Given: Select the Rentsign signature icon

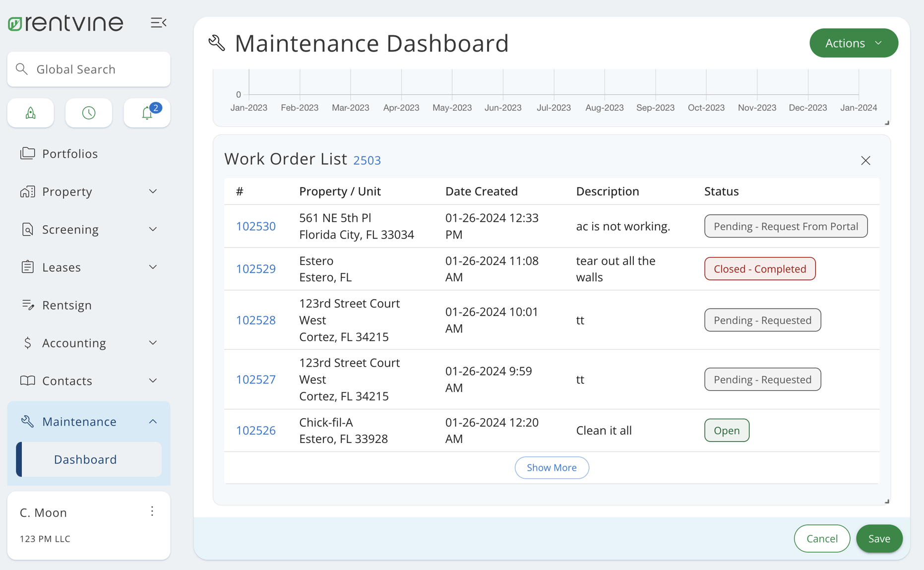Looking at the screenshot, I should click(28, 305).
